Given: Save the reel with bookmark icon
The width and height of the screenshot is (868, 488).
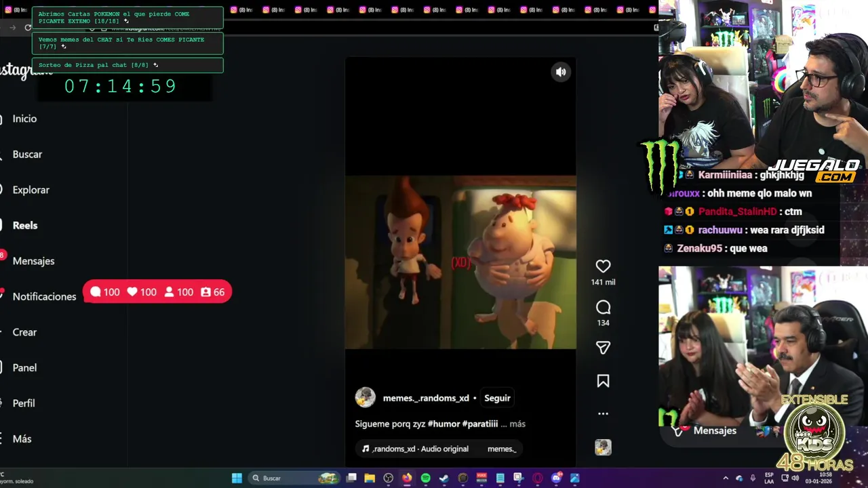Looking at the screenshot, I should point(603,381).
